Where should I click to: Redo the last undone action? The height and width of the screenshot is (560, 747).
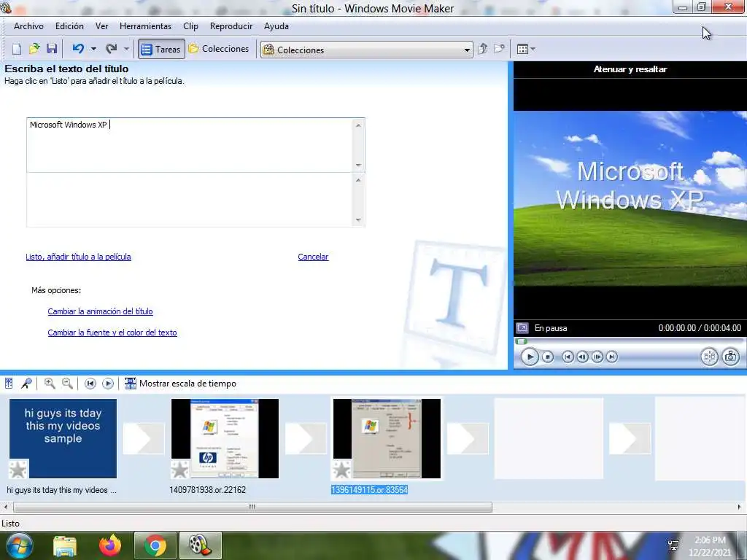[x=111, y=49]
